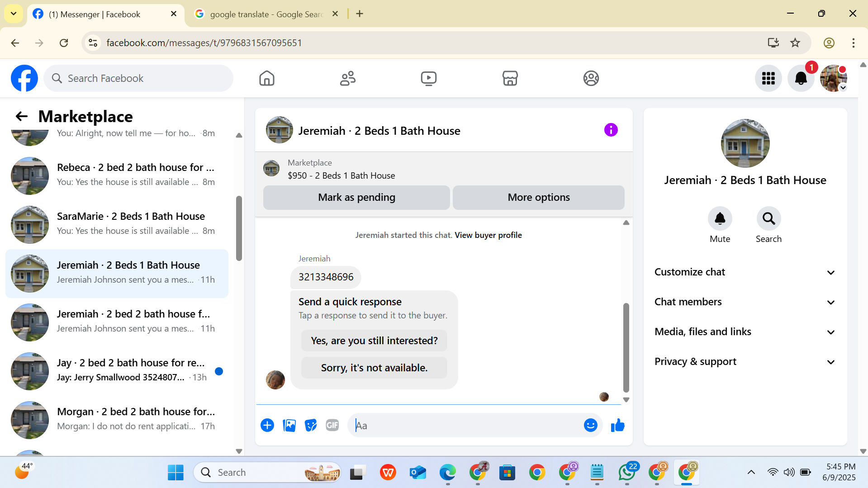Install app icon in address bar
Screen dimensions: 868x488
click(x=773, y=43)
